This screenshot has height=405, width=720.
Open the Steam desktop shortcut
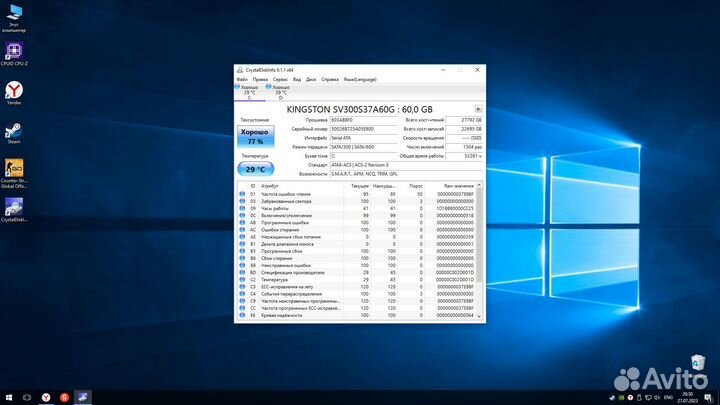point(14,133)
